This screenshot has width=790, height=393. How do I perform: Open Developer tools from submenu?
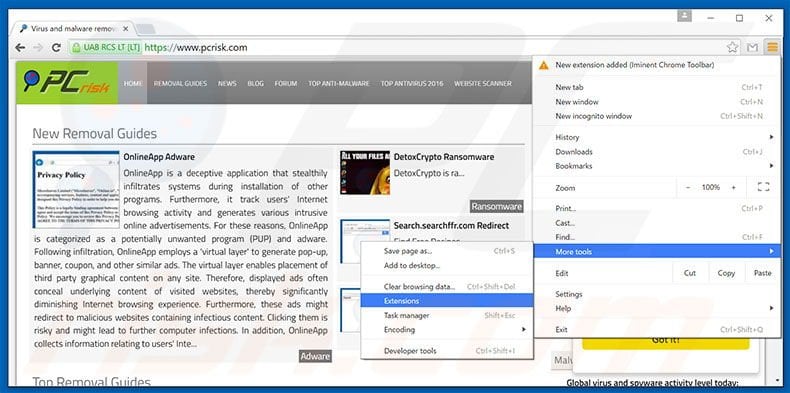pos(447,351)
